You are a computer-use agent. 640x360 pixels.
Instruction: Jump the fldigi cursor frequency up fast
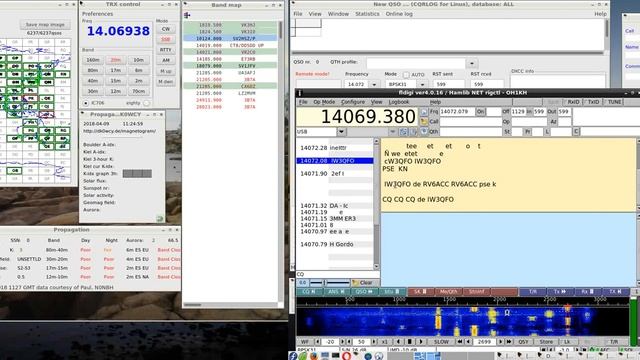pyautogui.click(x=509, y=342)
